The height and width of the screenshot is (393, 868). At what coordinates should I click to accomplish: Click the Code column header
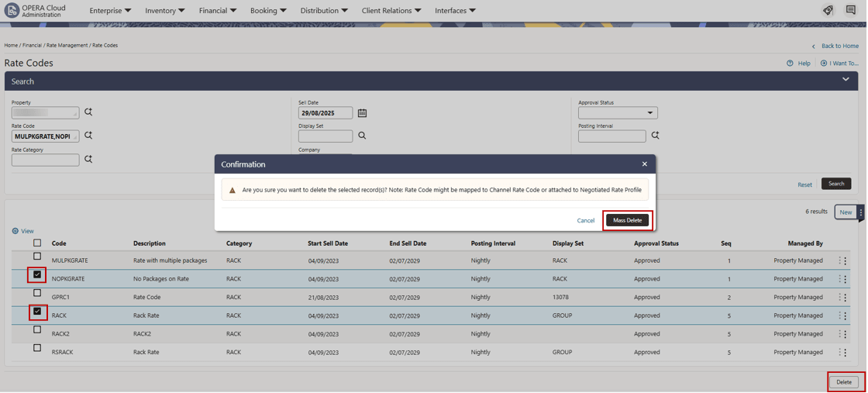click(x=59, y=243)
